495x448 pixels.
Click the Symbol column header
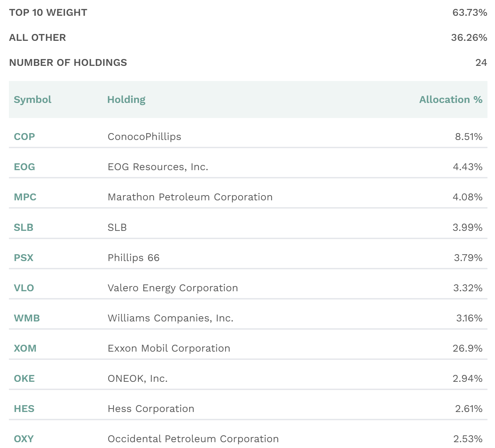click(x=33, y=99)
